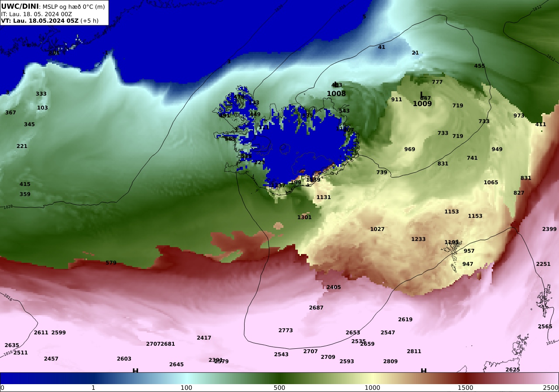Click the 359 height value
The height and width of the screenshot is (392, 559).
(25, 194)
